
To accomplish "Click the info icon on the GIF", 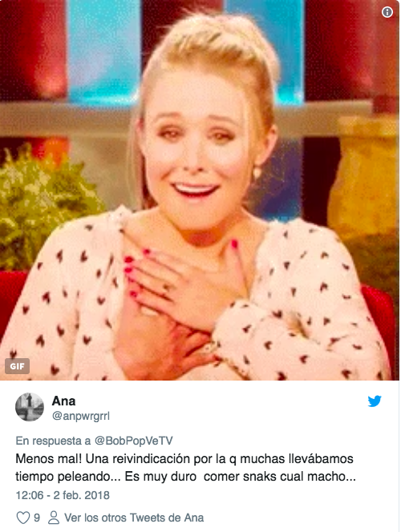I will 387,12.
